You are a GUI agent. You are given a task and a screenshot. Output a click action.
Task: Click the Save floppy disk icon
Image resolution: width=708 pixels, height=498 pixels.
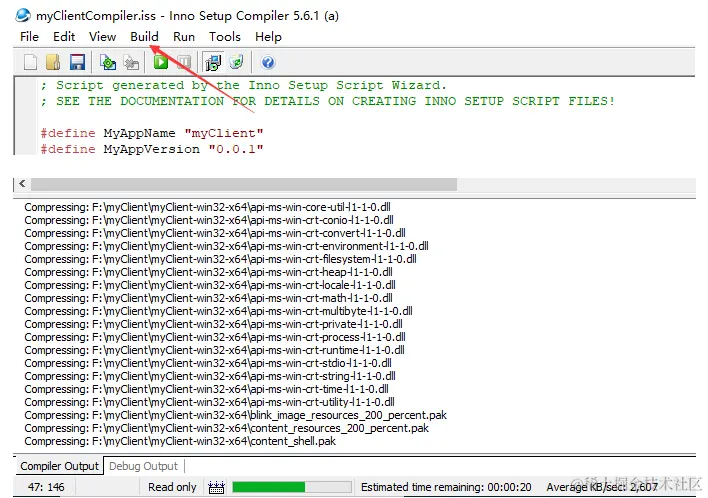(x=77, y=62)
